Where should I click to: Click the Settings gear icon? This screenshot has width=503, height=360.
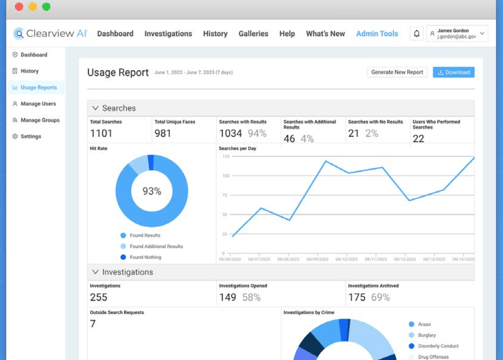15,136
